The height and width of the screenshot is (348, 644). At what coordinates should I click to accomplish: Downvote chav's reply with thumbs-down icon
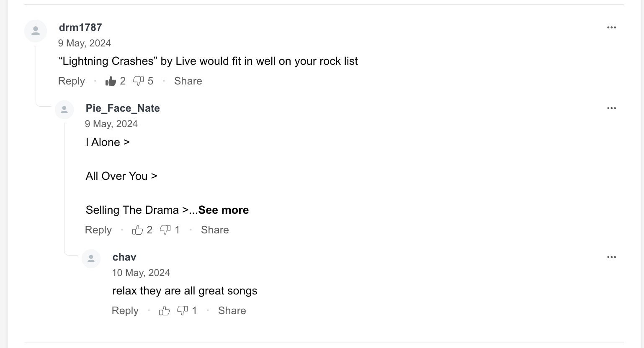(182, 311)
